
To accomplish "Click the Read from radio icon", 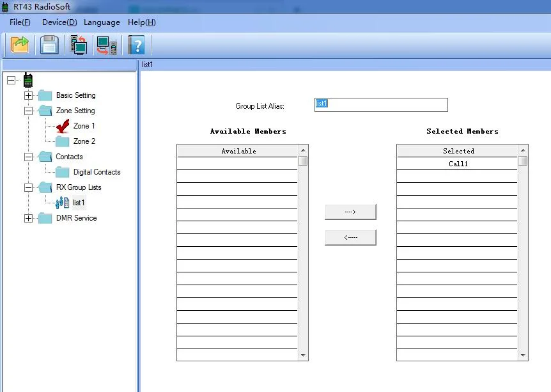I will 79,45.
